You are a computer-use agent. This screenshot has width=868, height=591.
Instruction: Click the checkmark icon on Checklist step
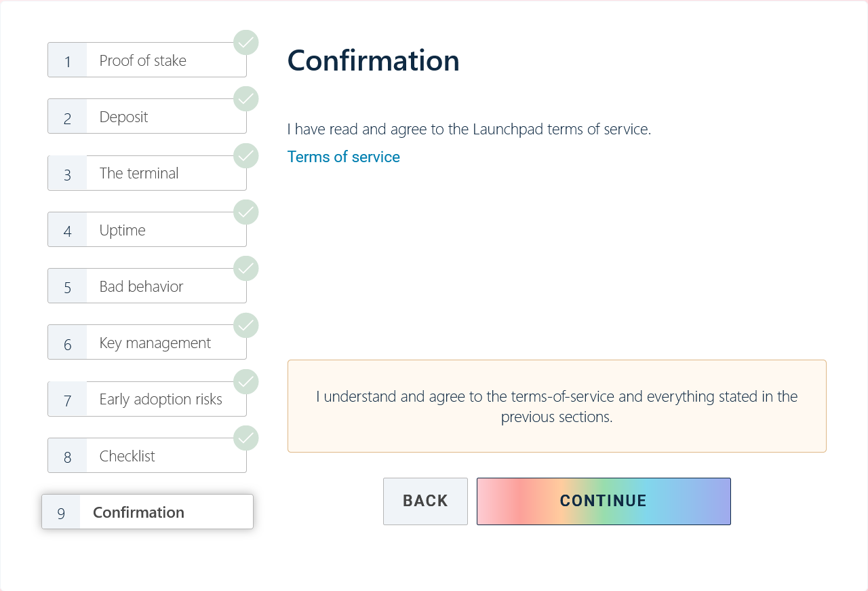(x=246, y=438)
